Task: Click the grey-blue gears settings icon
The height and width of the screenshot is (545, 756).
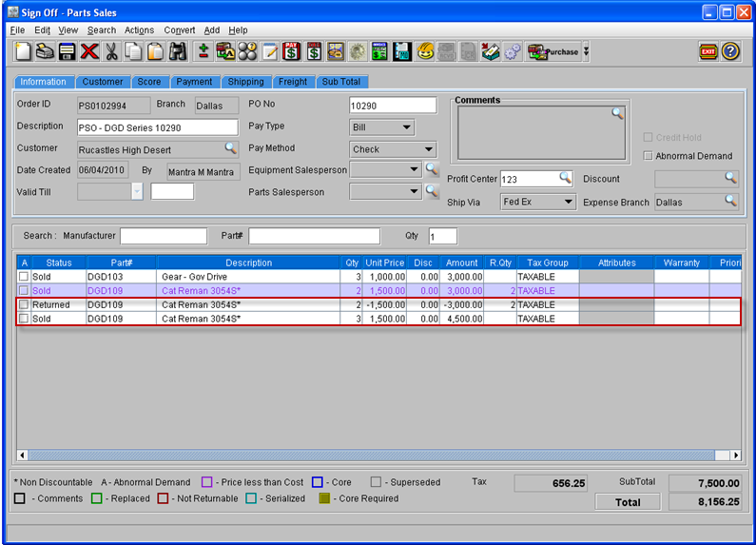Action: click(513, 51)
